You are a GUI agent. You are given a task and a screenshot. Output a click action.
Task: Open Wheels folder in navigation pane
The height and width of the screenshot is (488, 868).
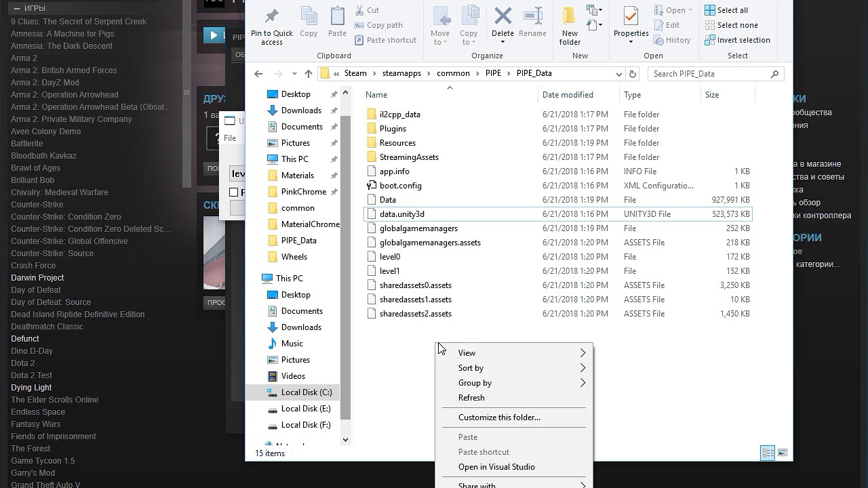click(294, 257)
